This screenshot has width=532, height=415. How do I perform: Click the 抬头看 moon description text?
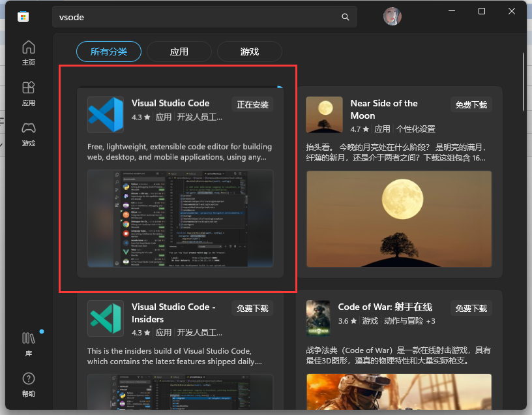[x=396, y=152]
